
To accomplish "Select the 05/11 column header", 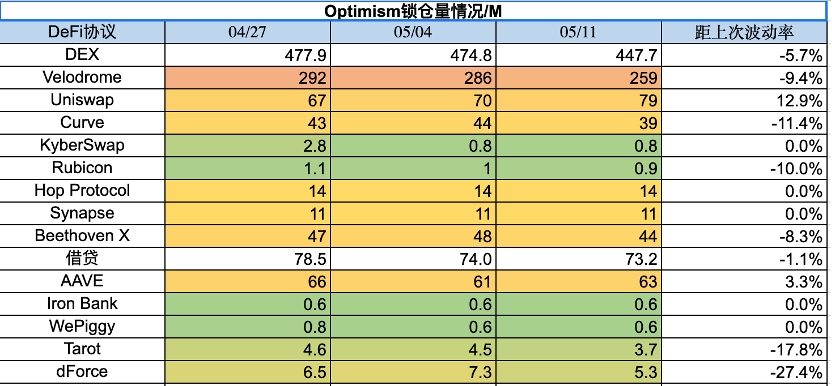I will tap(579, 32).
